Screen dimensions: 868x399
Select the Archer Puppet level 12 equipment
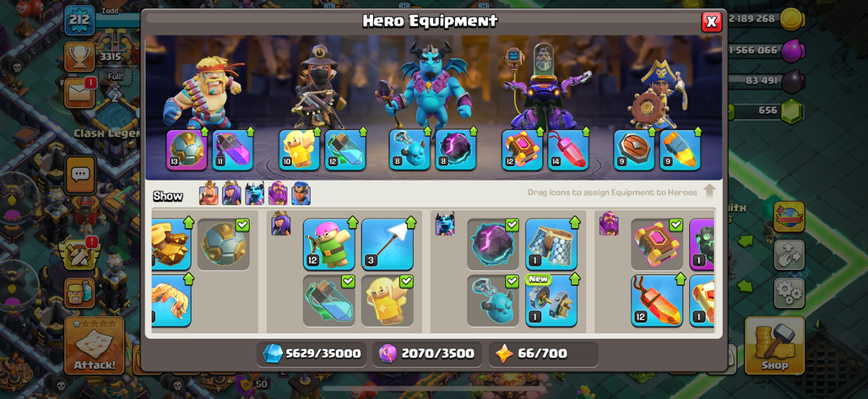[329, 244]
